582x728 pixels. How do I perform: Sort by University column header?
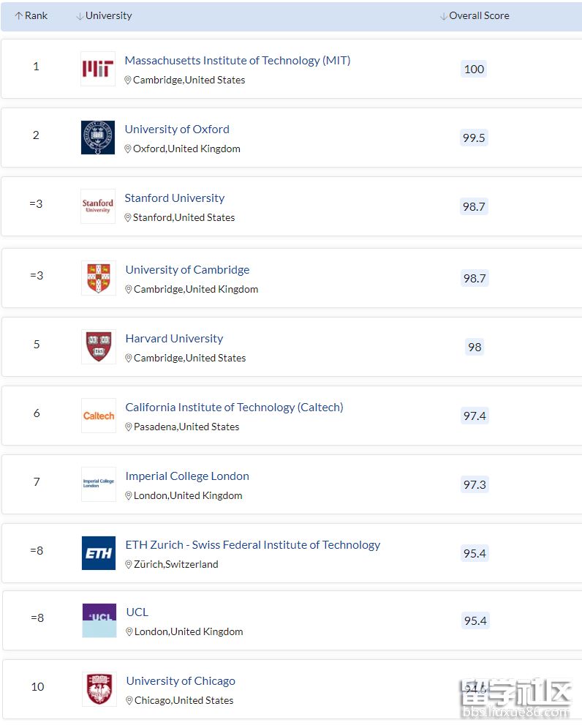104,16
